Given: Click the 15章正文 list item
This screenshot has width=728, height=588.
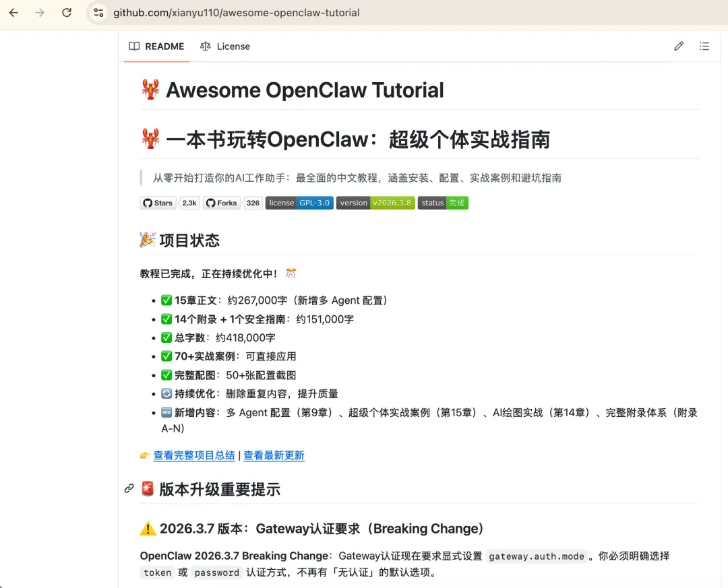Looking at the screenshot, I should [x=274, y=300].
